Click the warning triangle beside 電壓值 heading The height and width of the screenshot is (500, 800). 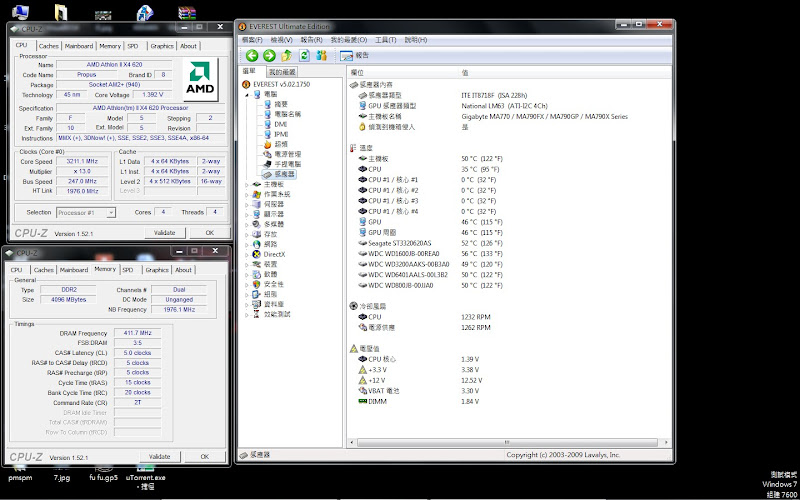353,348
